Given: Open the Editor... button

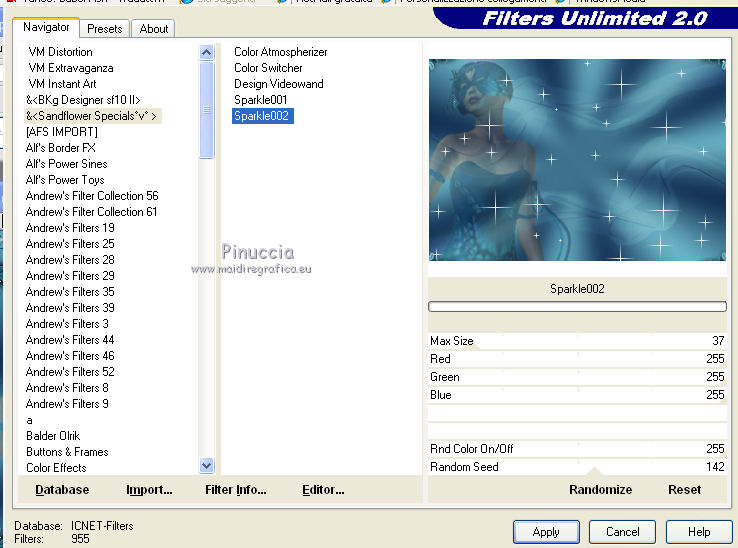Looking at the screenshot, I should (323, 490).
